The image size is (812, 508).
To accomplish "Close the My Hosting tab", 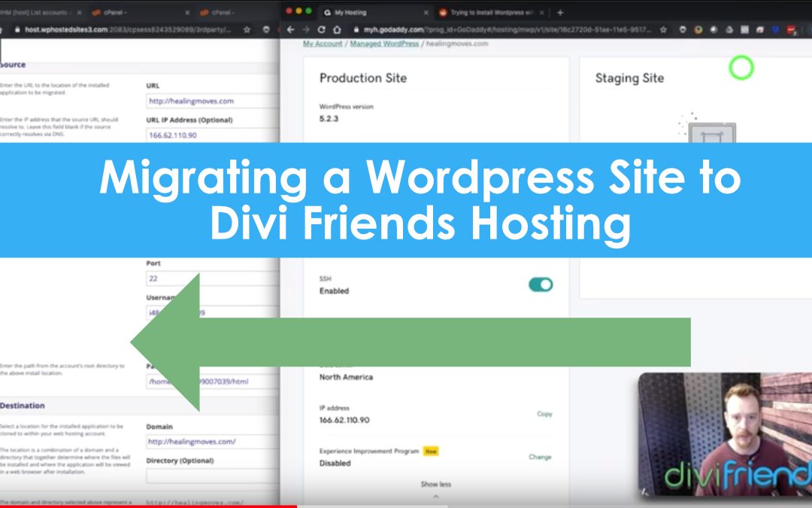I will tap(426, 13).
